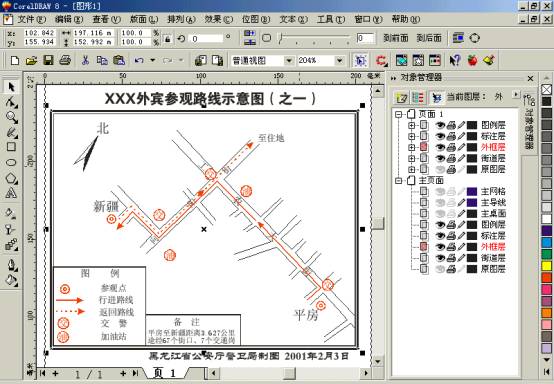Open the 普通视图 view mode dropdown
Viewport: 554px width, 384px height.
pyautogui.click(x=289, y=61)
